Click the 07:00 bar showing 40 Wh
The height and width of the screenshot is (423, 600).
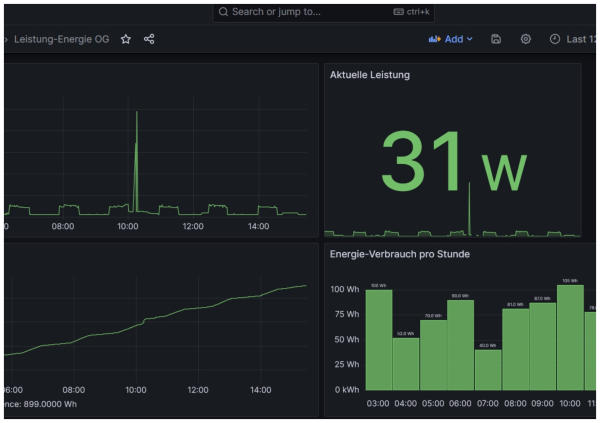(x=488, y=370)
